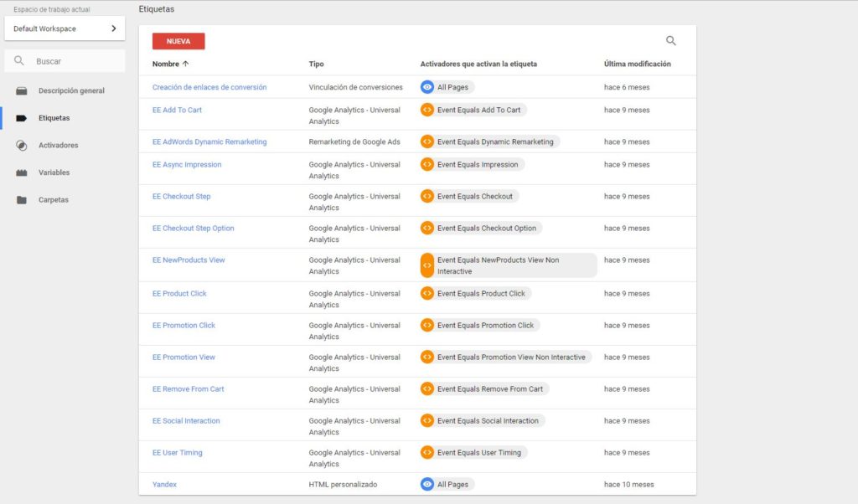Open the Default Workspace selector
The height and width of the screenshot is (504, 858).
tap(65, 28)
